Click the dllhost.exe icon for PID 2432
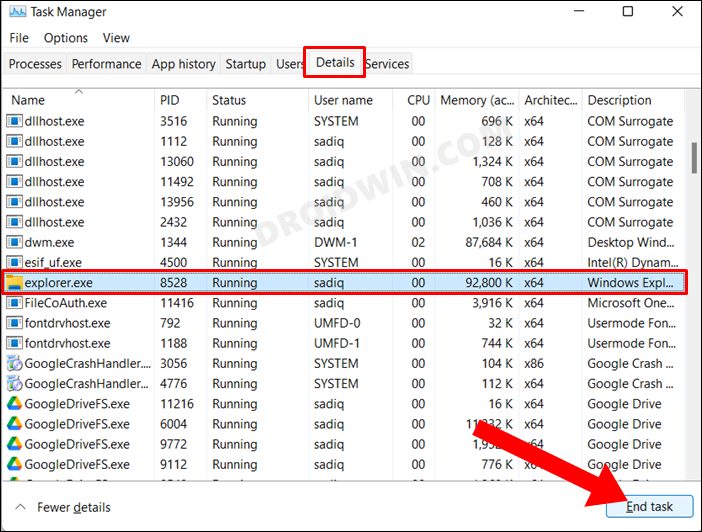Viewport: 702px width, 532px height. 14,222
